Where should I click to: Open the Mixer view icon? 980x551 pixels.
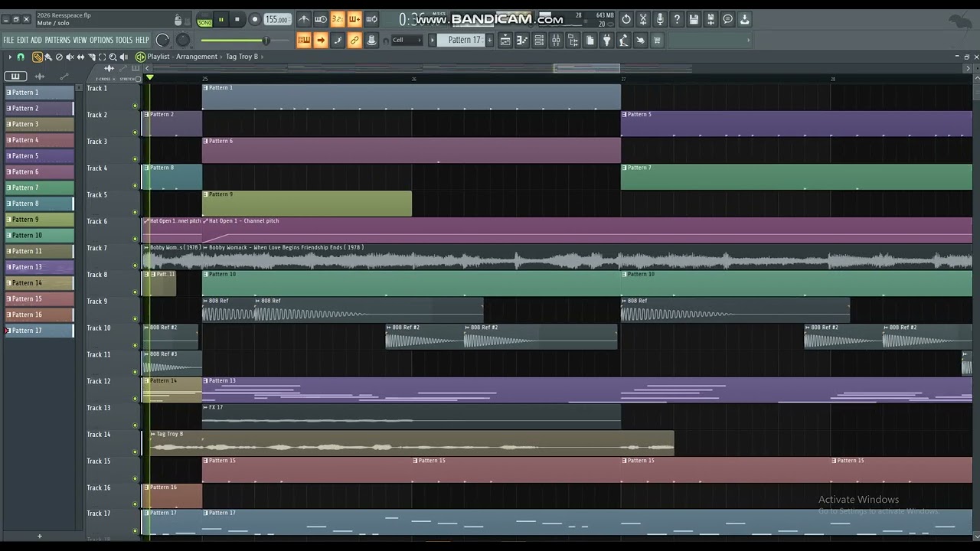(x=556, y=40)
